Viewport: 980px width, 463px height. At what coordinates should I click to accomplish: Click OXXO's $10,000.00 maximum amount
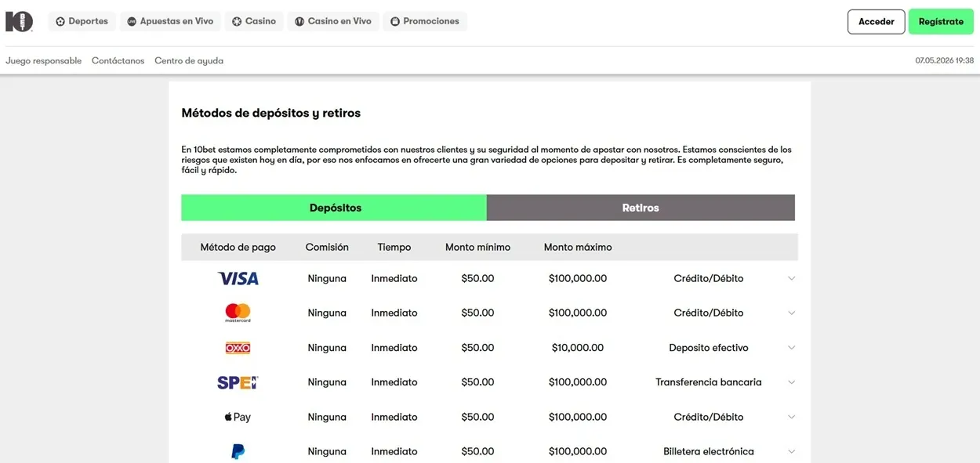tap(578, 348)
